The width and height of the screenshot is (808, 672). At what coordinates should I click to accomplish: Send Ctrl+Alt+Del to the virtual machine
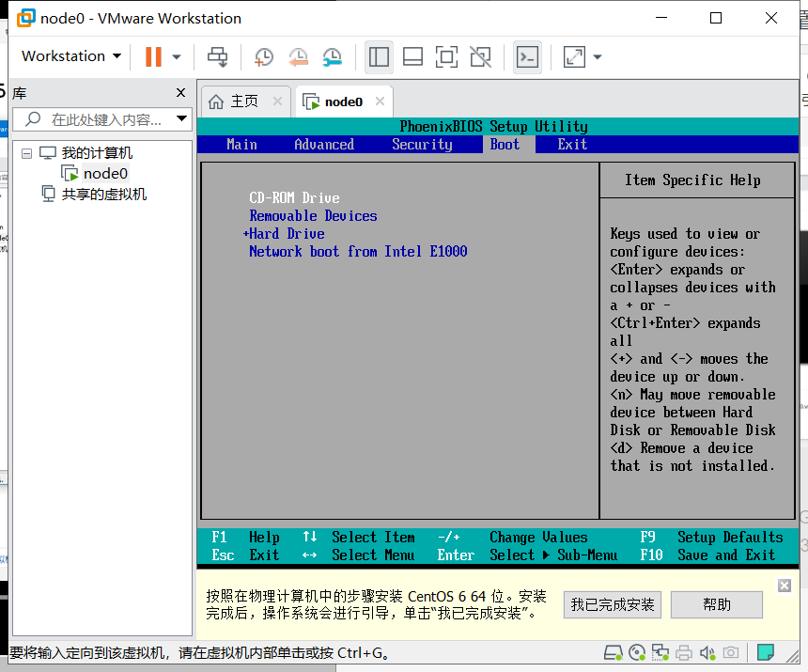[217, 56]
